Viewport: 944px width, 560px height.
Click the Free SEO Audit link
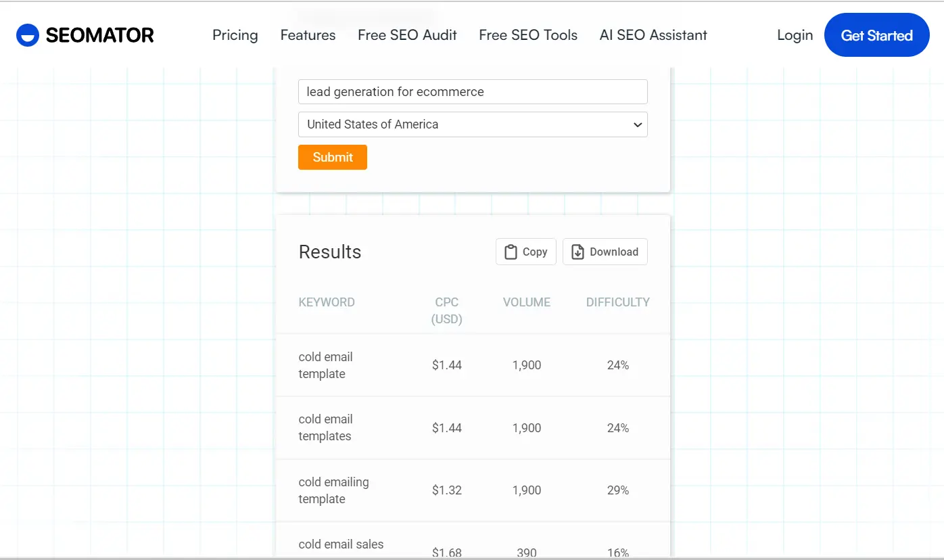click(407, 34)
